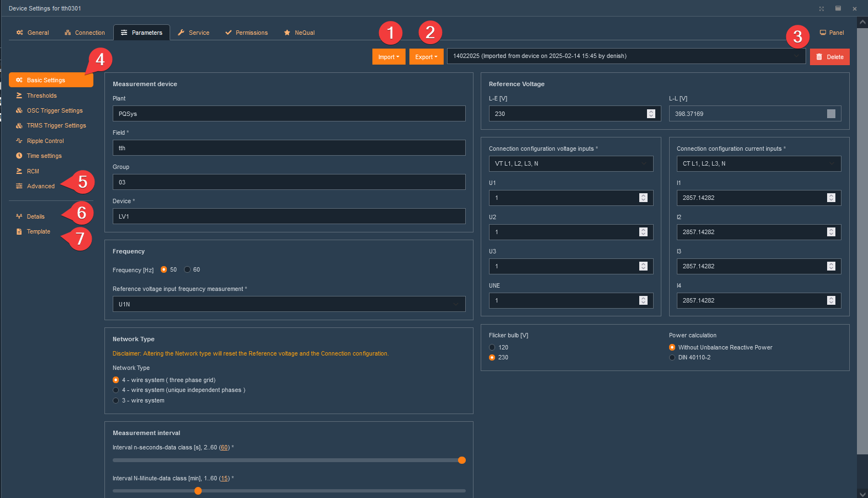Open the Permissions tab
868x498 pixels.
click(246, 33)
